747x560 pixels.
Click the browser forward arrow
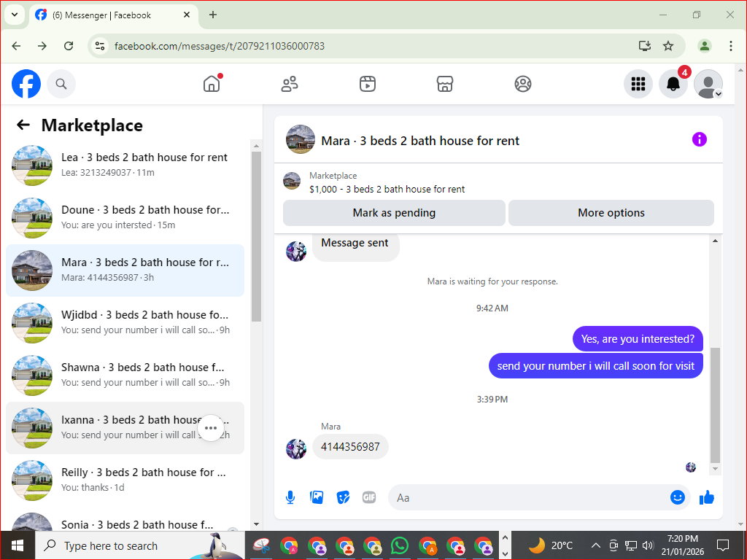point(42,46)
